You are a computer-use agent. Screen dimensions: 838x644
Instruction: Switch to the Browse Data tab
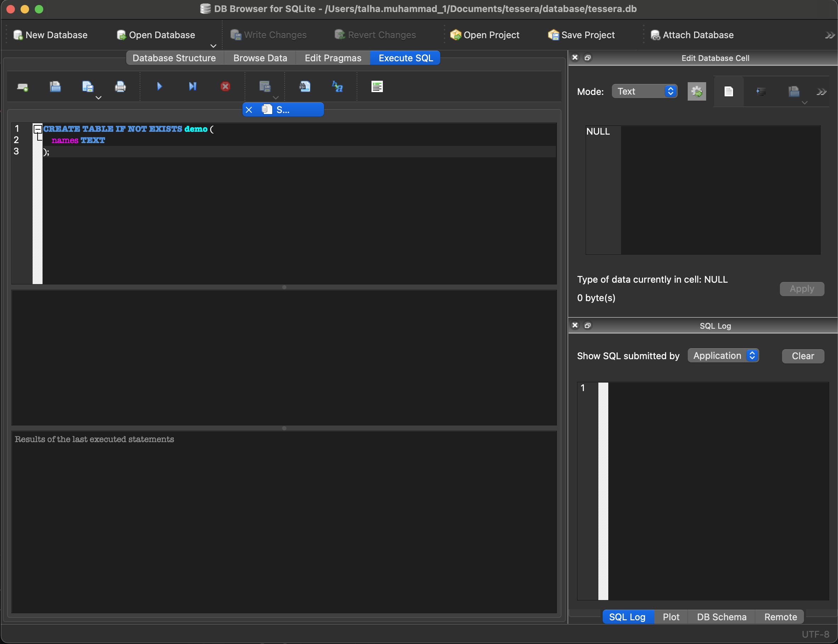[260, 58]
